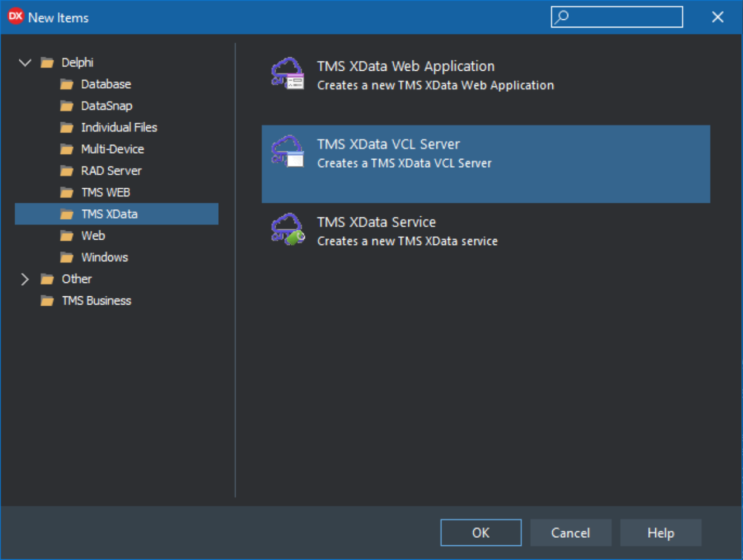Click the magnifier icon in search box
743x560 pixels.
(x=562, y=16)
